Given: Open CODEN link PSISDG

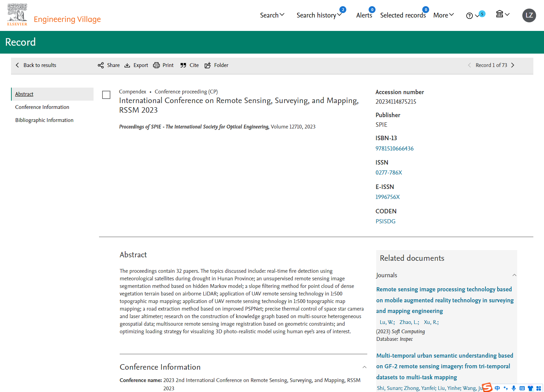Looking at the screenshot, I should (385, 221).
